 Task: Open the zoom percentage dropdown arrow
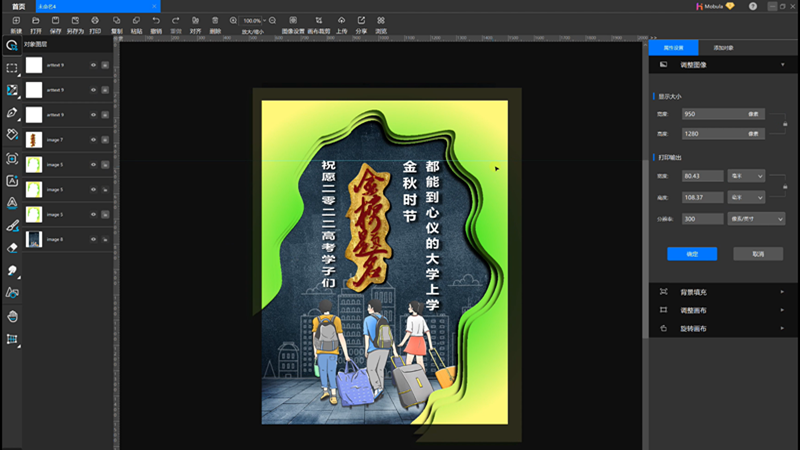pyautogui.click(x=264, y=20)
